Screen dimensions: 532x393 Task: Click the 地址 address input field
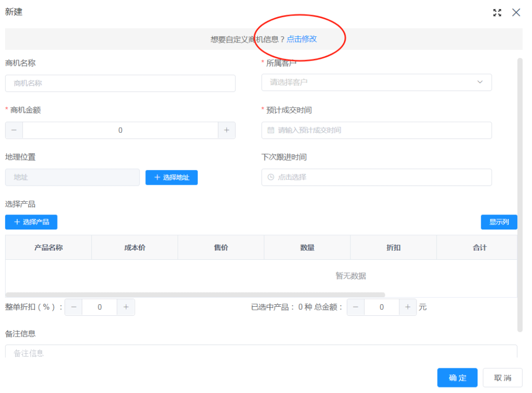(x=72, y=177)
